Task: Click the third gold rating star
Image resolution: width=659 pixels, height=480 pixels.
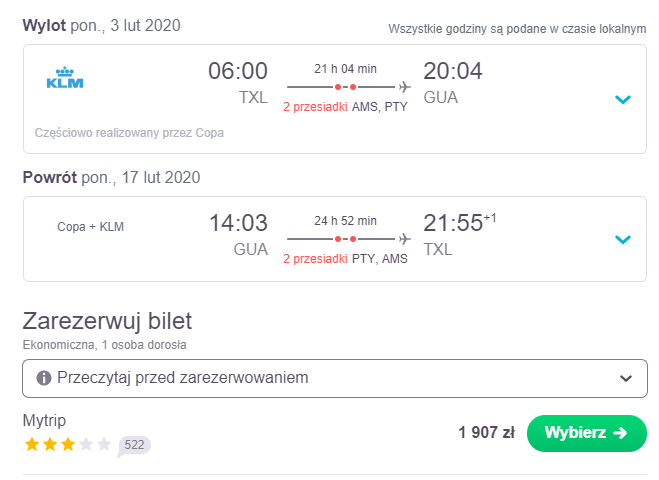Action: [68, 444]
